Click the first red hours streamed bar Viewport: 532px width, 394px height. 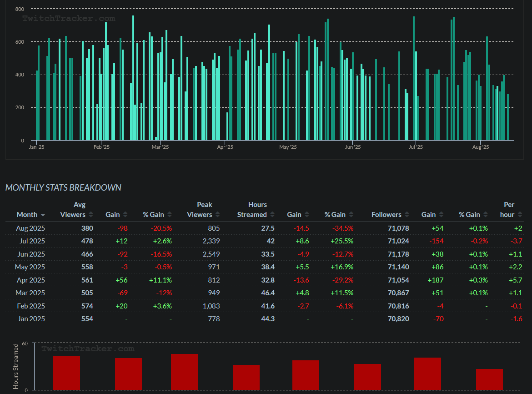pyautogui.click(x=66, y=373)
